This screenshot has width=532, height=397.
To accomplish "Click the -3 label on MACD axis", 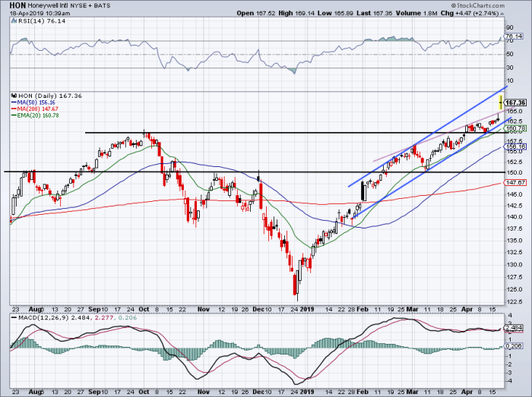I will (x=510, y=373).
